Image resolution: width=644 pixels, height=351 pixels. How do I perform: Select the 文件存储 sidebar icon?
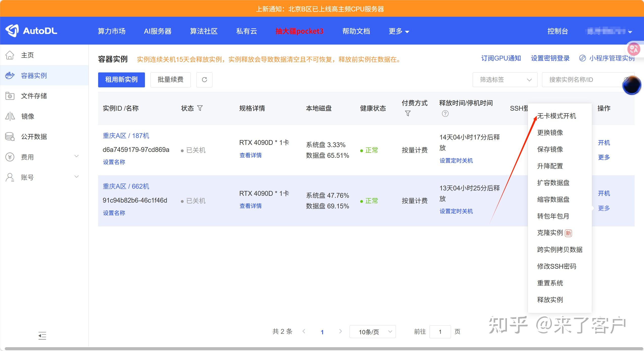pos(10,96)
